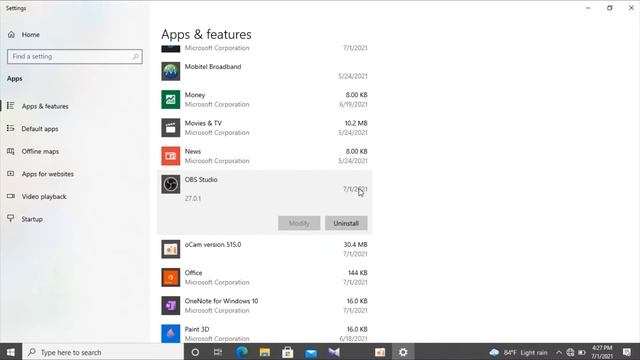Open the weather widget showing Light rain
The height and width of the screenshot is (360, 640).
[518, 352]
